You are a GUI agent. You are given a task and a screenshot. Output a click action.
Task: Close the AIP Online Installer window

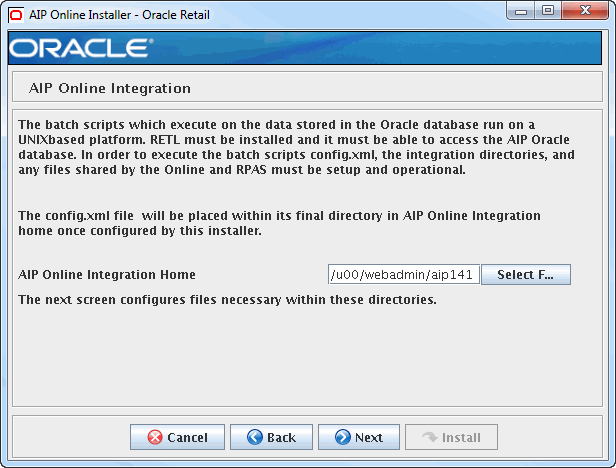(585, 11)
